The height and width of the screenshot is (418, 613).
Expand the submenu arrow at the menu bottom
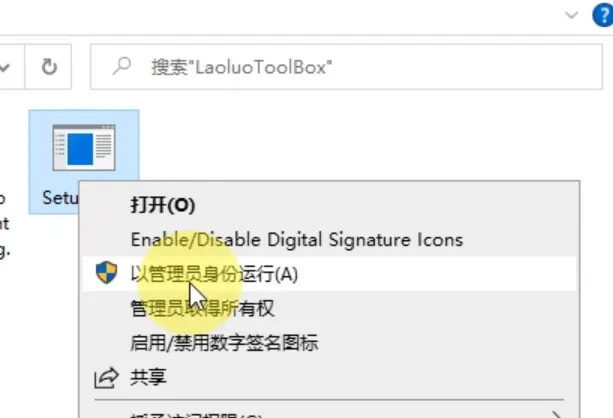[556, 414]
